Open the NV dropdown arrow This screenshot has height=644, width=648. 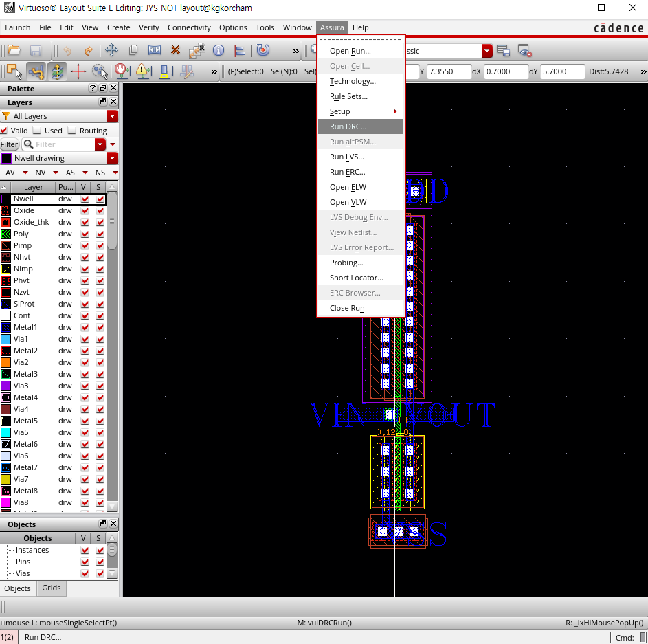[x=56, y=173]
